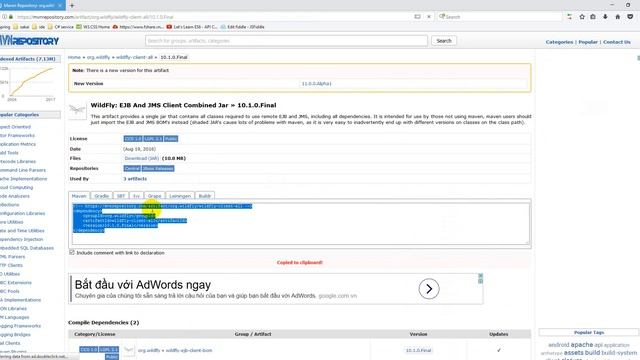Image resolution: width=640 pixels, height=360 pixels.
Task: Open the Edit fiddle - JSFiddle bookmark
Action: coord(242,27)
